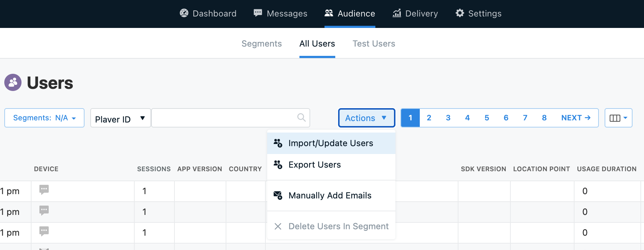
Task: Open the Dashboard page
Action: [208, 14]
